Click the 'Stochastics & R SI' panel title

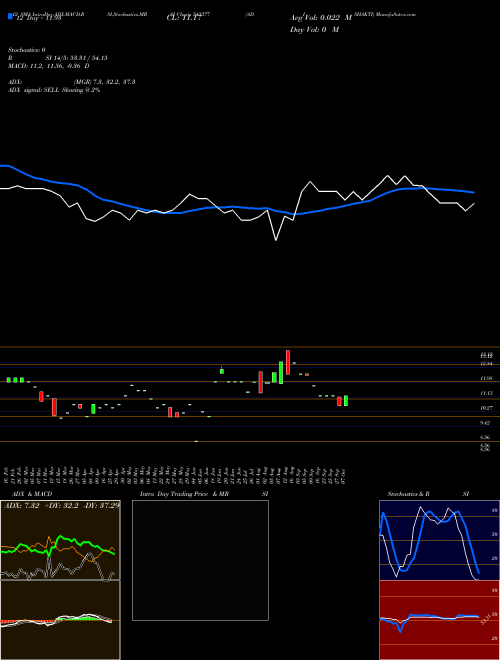point(428,494)
